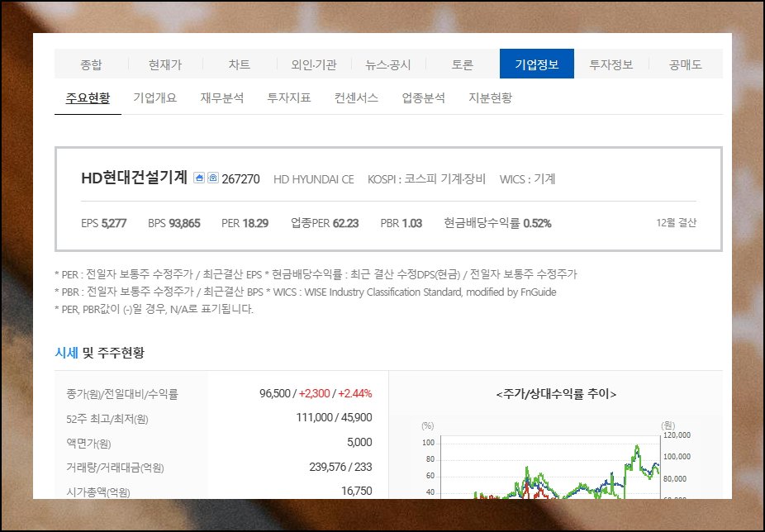765x532 pixels.
Task: Open the 업종분석 sub-tab
Action: 424,97
